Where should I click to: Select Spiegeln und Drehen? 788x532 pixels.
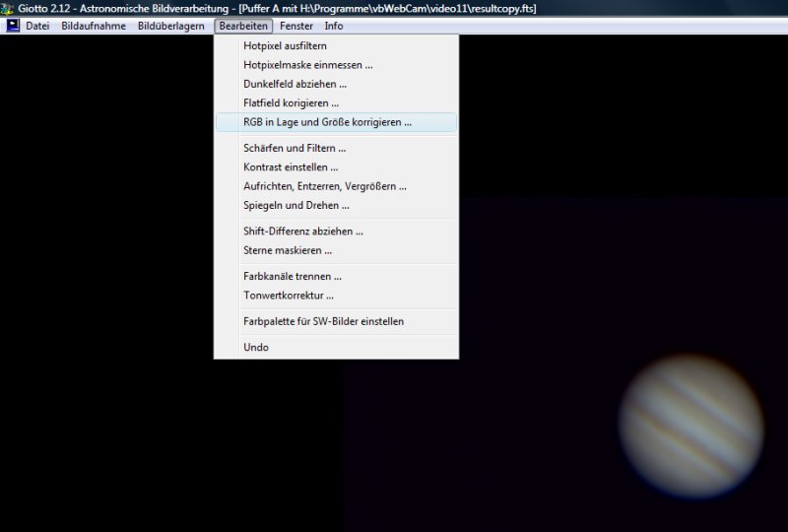pyautogui.click(x=336, y=206)
